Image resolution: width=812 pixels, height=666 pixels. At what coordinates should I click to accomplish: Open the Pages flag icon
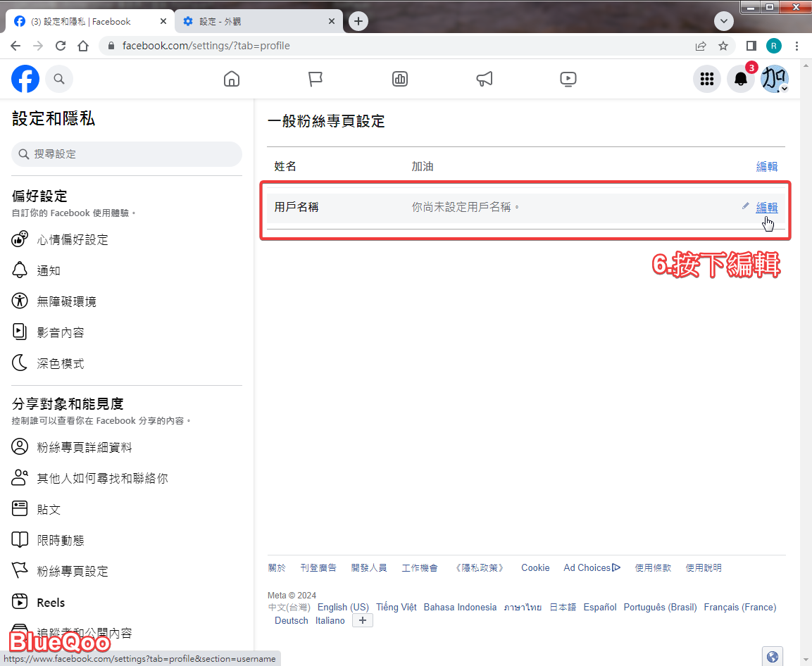316,79
